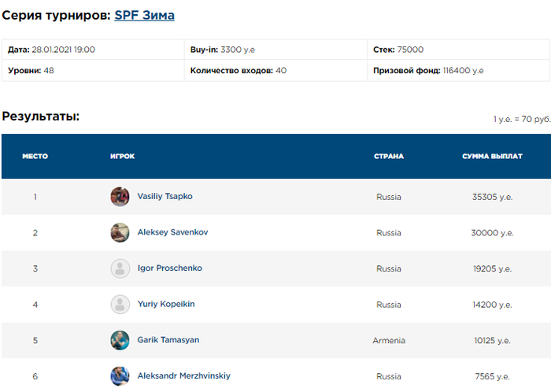The width and height of the screenshot is (551, 392).
Task: Click Igor Proschenko's placeholder avatar icon
Action: [x=120, y=268]
